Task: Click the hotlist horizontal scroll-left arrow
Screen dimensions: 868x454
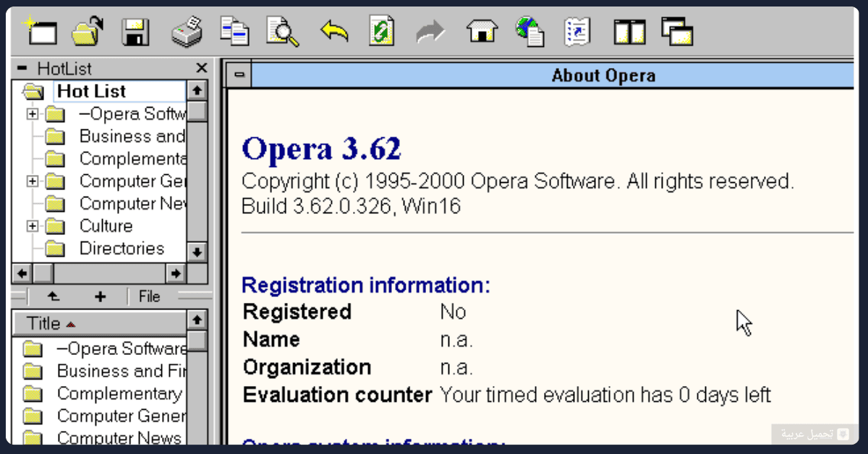Action: click(x=22, y=273)
